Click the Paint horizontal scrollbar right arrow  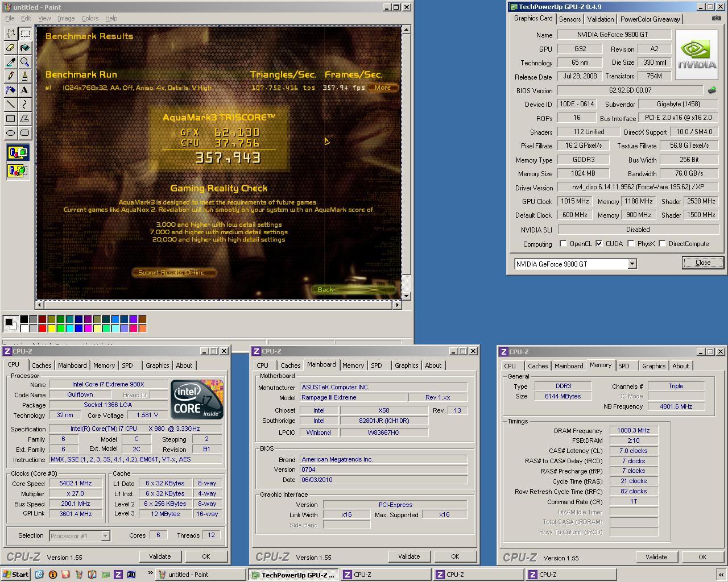(396, 305)
